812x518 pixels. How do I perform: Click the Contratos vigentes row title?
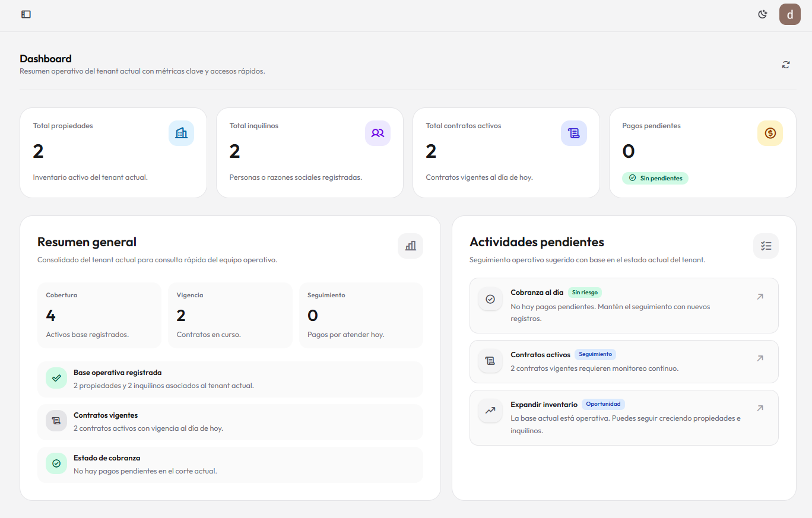[x=106, y=415]
